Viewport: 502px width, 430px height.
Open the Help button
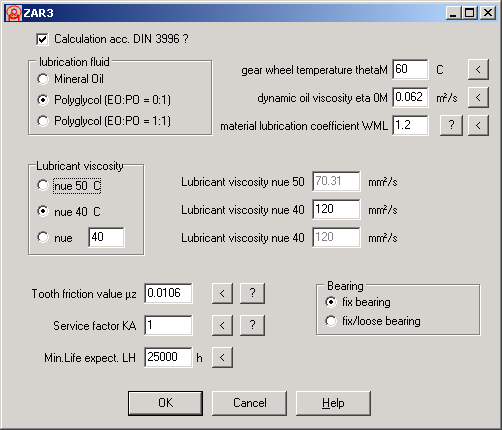(333, 403)
